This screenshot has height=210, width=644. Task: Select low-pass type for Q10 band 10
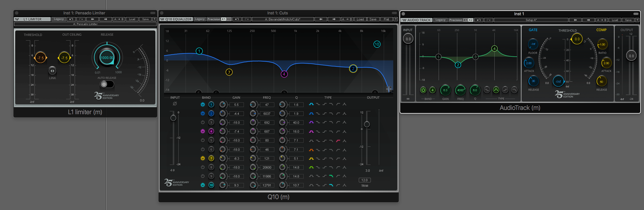[x=331, y=185]
